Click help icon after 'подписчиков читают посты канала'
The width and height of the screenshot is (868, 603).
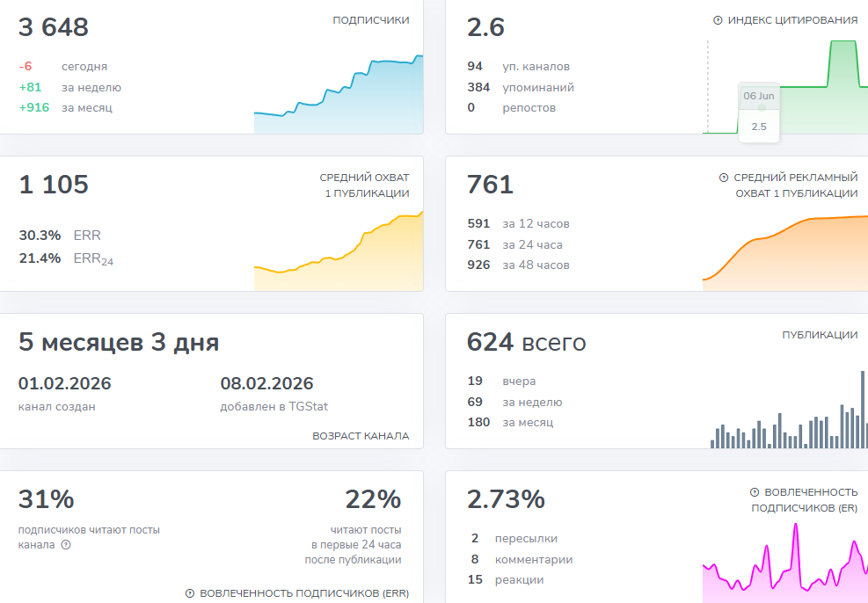tap(66, 545)
